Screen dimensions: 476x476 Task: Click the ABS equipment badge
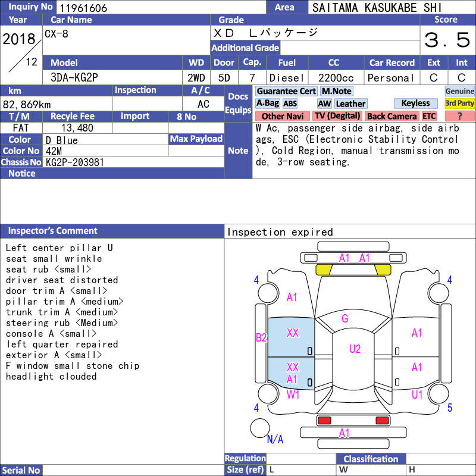[x=290, y=104]
